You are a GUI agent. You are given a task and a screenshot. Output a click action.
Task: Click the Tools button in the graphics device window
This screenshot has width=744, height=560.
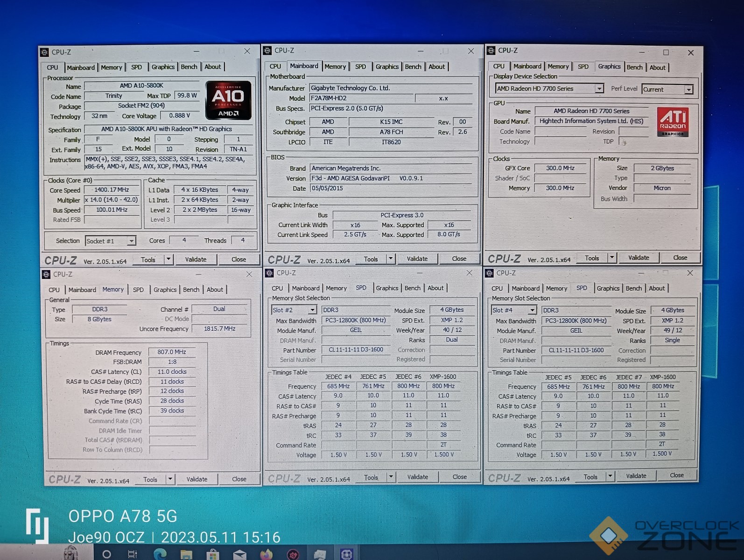(x=592, y=258)
